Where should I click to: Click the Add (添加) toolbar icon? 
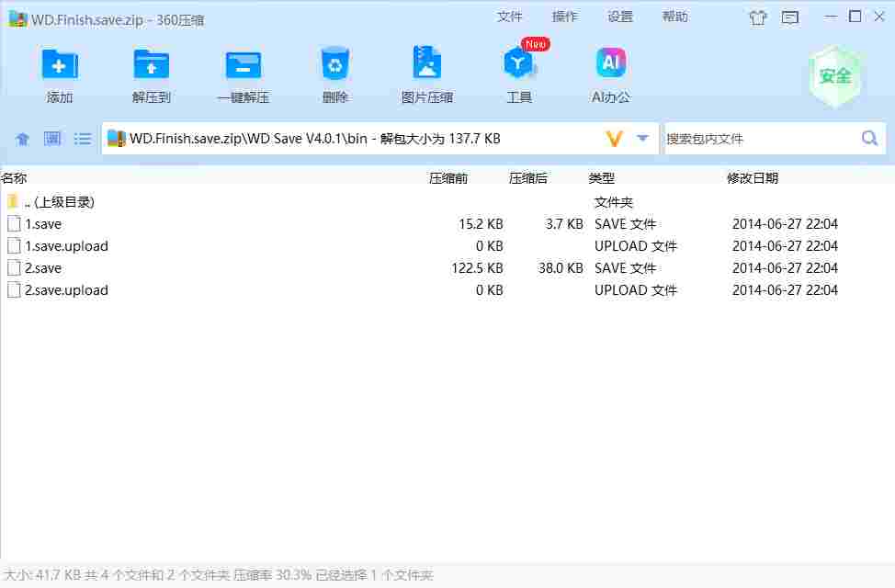pos(60,64)
